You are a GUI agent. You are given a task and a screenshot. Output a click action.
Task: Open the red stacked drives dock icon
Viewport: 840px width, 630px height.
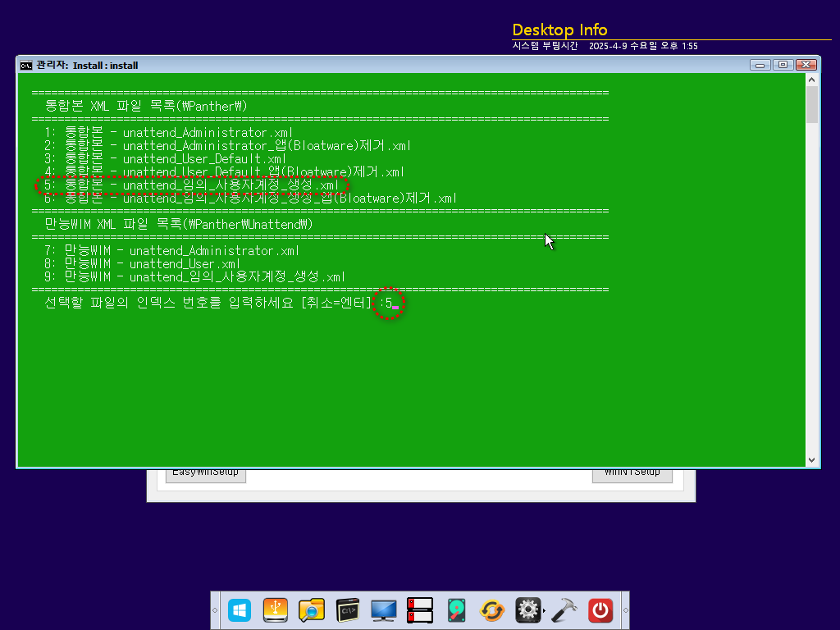(419, 610)
